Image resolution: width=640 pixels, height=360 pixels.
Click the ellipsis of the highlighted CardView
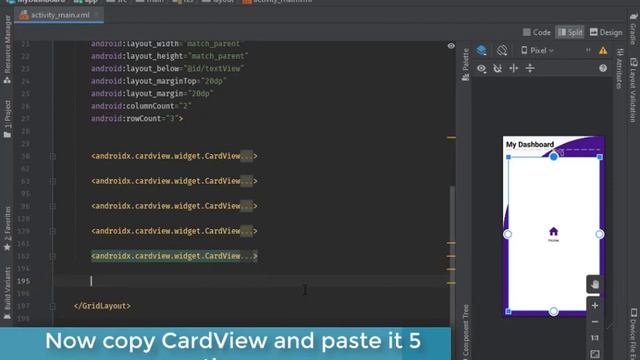247,256
